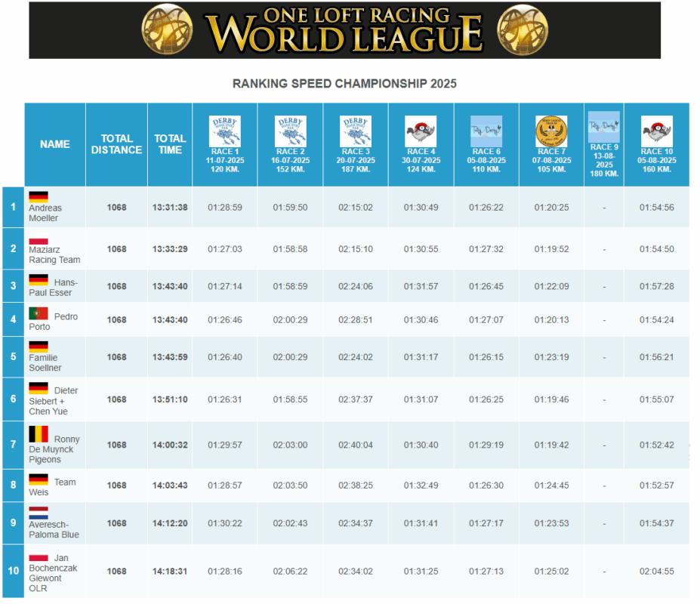Click Andreas Moeller's Race 1 time 01:28:59
Viewport: 700px width, 604px height.
(x=225, y=207)
